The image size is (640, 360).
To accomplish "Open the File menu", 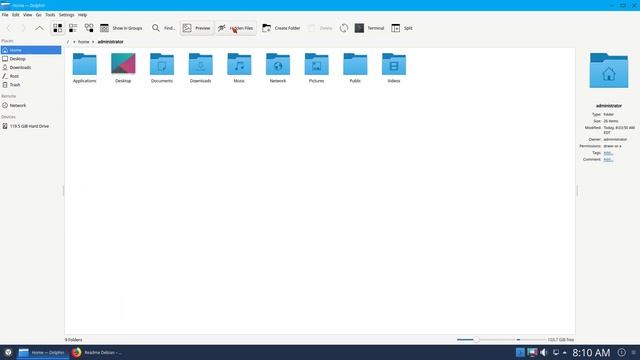I will [x=5, y=15].
